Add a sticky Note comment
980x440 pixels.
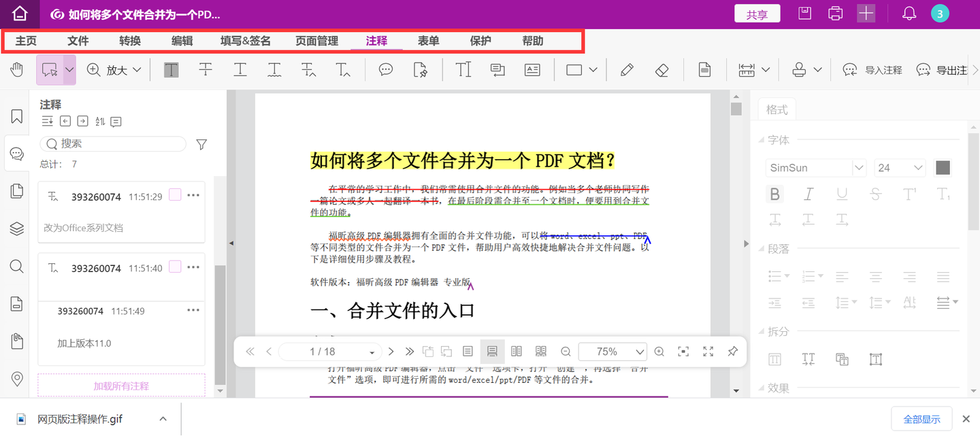coord(386,69)
